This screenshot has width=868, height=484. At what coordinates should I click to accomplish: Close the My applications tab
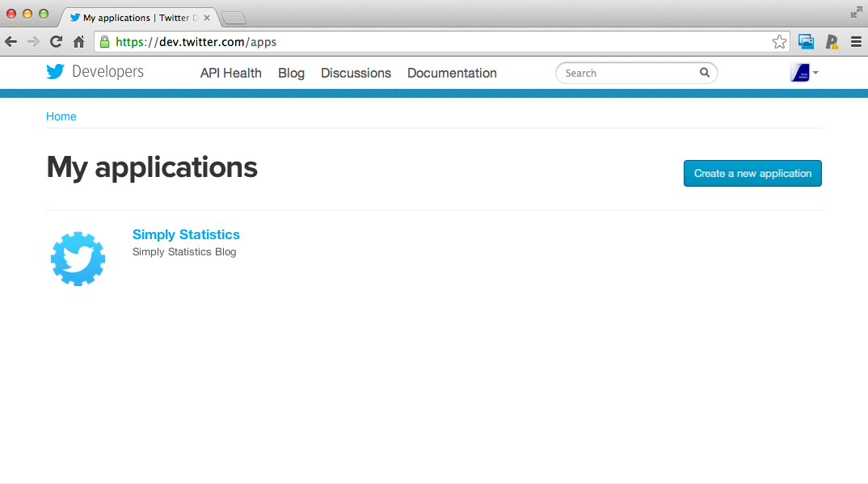206,18
